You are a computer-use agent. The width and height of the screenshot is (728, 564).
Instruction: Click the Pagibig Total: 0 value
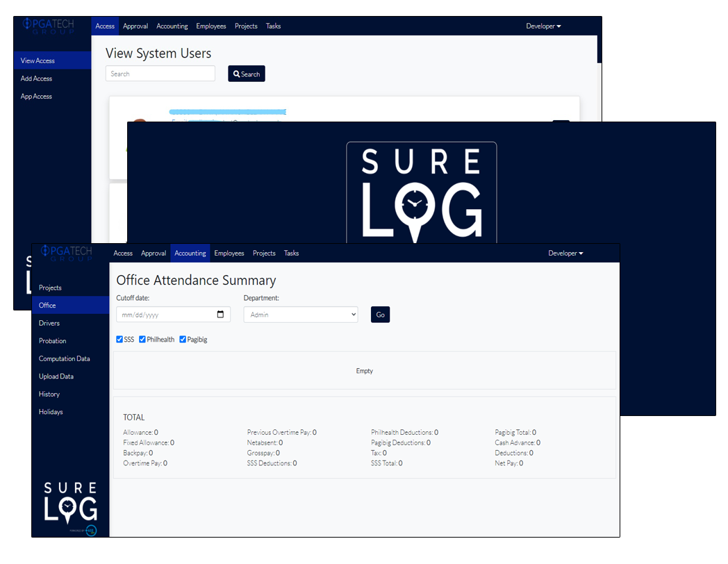[x=516, y=432]
